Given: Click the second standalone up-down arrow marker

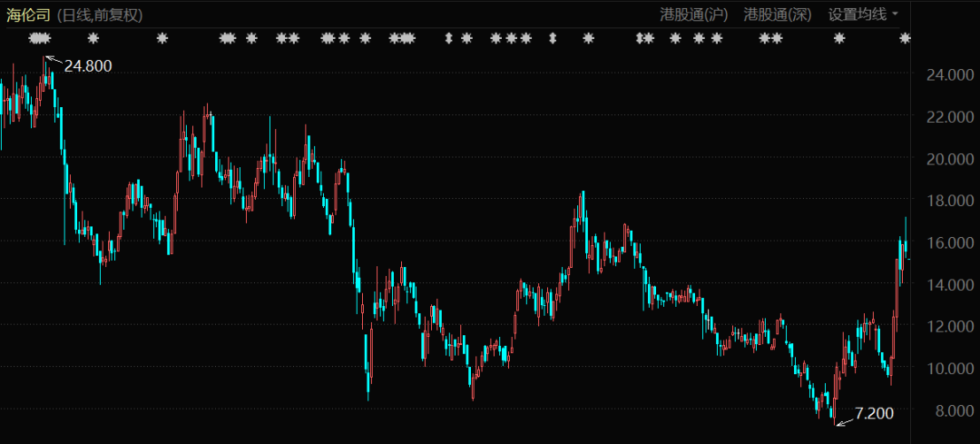Looking at the screenshot, I should pyautogui.click(x=553, y=38).
